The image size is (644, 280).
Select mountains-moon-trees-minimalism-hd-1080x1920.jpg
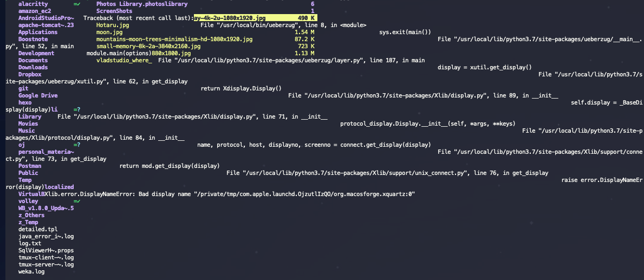(174, 39)
